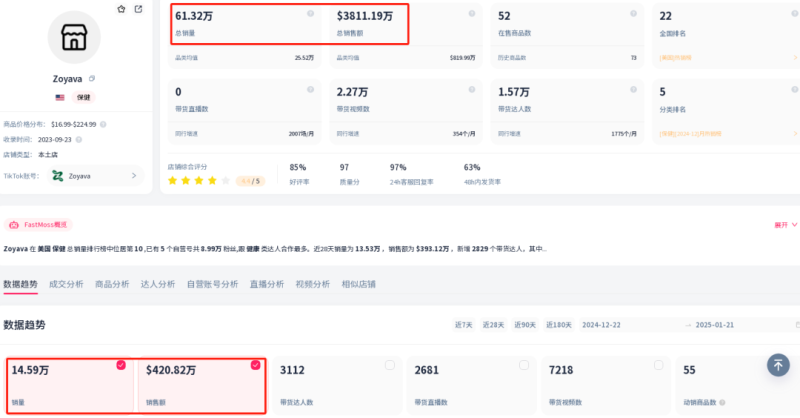Uncheck the 销售额 $420.82万 metric card

click(x=255, y=365)
